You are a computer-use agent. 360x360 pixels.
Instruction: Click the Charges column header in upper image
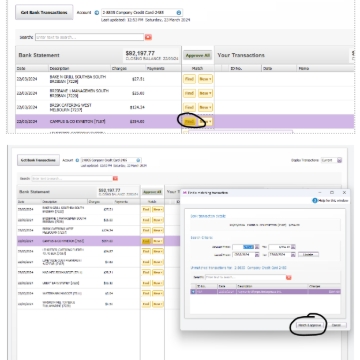(128, 68)
